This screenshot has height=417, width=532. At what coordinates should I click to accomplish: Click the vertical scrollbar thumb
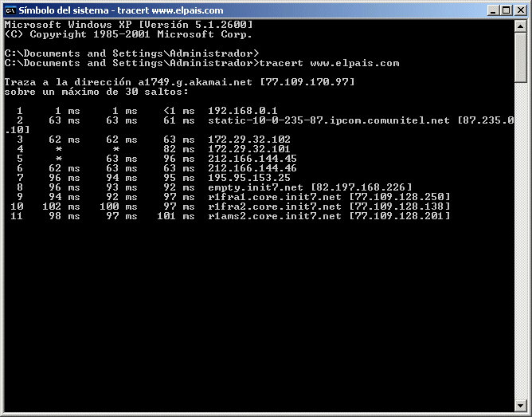coord(521,56)
